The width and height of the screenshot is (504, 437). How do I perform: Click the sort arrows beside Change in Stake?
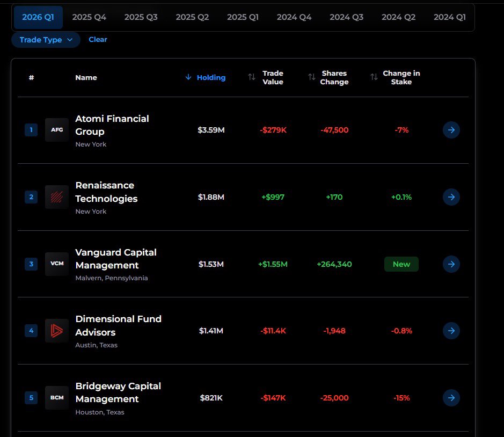(374, 77)
